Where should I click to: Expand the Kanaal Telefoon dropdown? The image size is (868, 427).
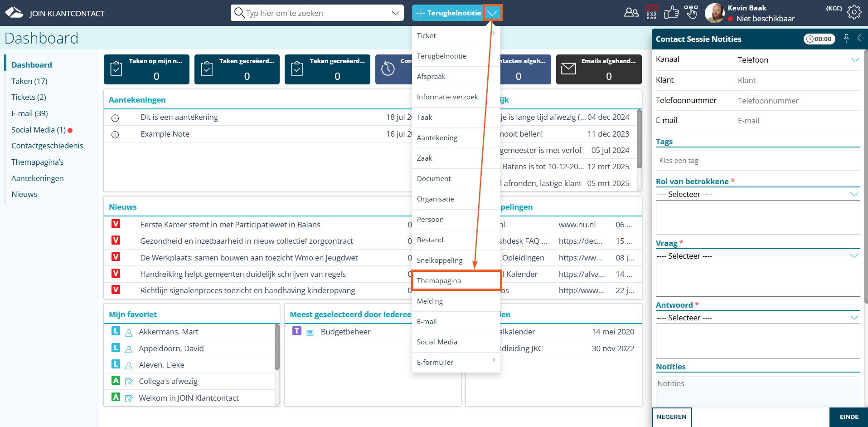(854, 60)
